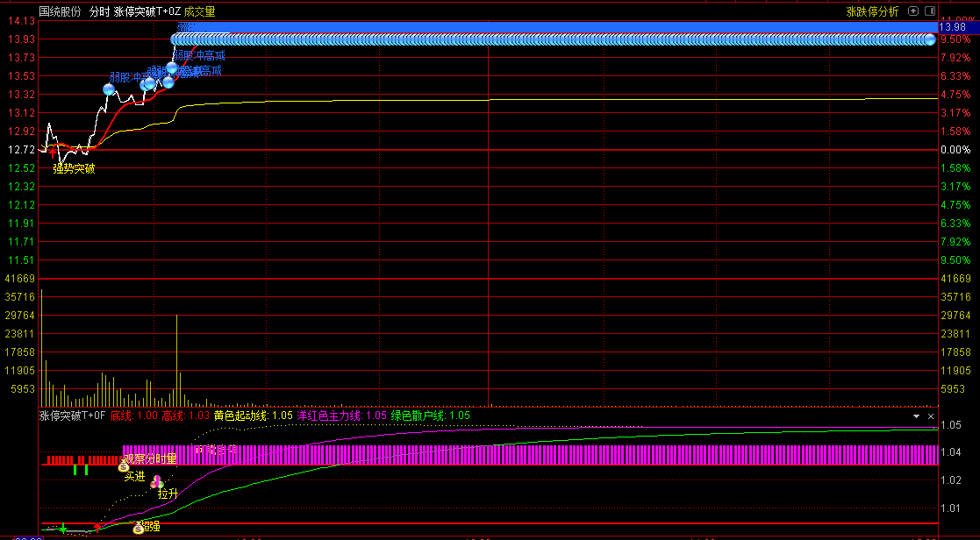Click the 涨停突破T+0F sub-indicator title
The width and height of the screenshot is (980, 540).
[x=72, y=416]
